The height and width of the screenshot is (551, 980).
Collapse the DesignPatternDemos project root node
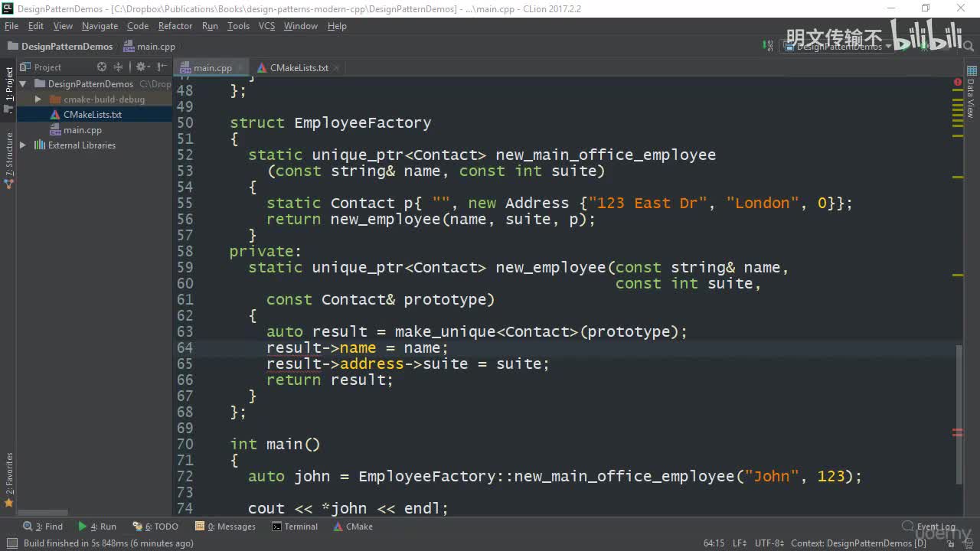(x=23, y=84)
